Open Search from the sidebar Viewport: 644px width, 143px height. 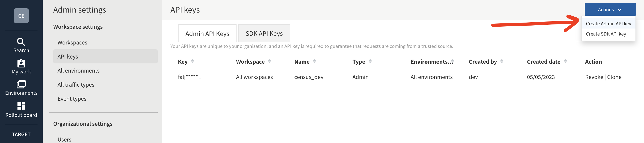[x=21, y=45]
